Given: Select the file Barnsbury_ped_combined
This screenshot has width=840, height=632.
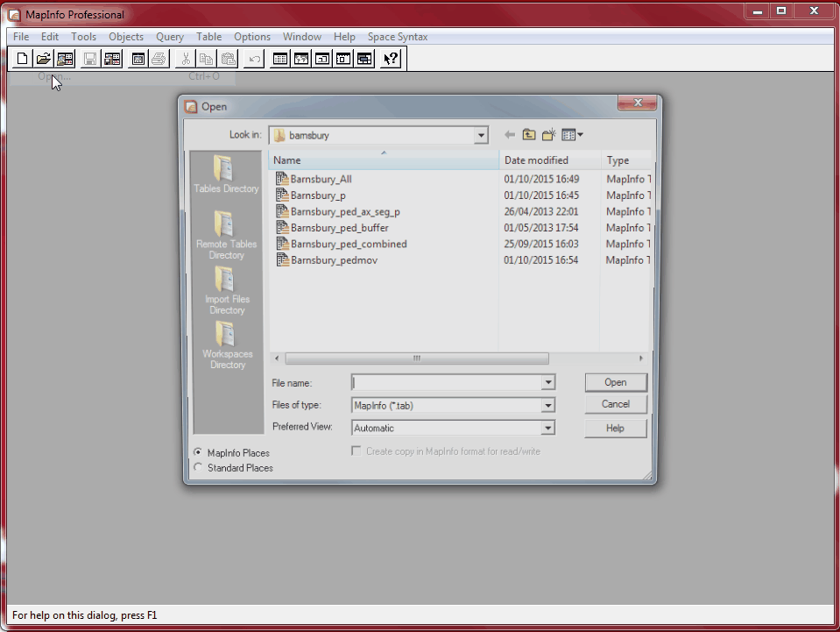Looking at the screenshot, I should (x=342, y=244).
